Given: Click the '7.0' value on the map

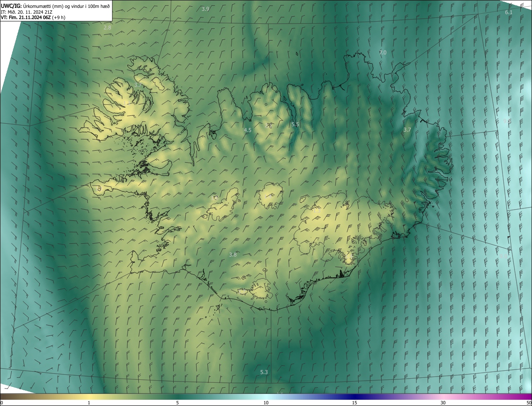Looking at the screenshot, I should tap(383, 52).
